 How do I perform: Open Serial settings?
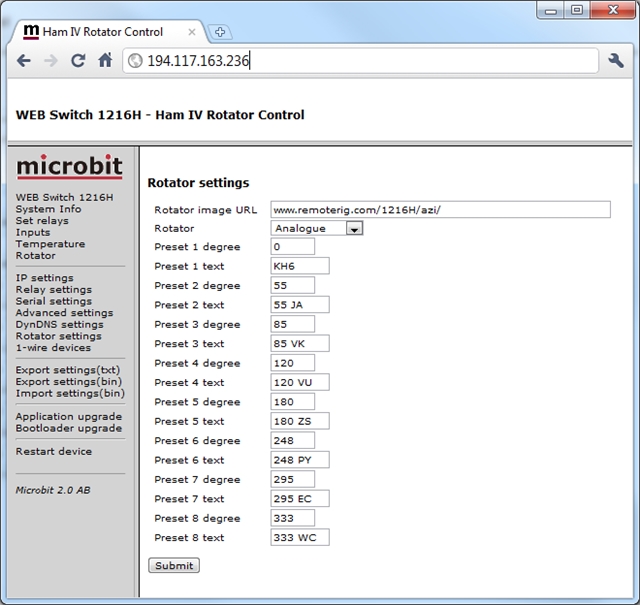click(54, 301)
